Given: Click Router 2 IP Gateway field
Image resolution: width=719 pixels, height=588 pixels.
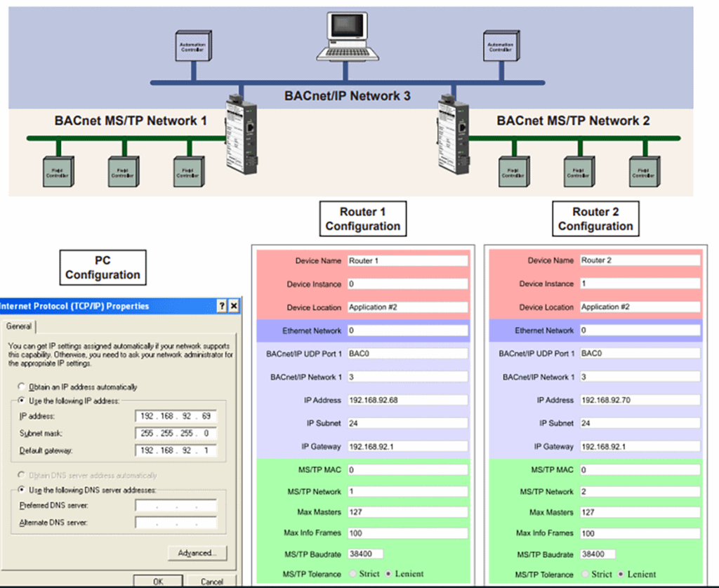Looking at the screenshot, I should (640, 446).
